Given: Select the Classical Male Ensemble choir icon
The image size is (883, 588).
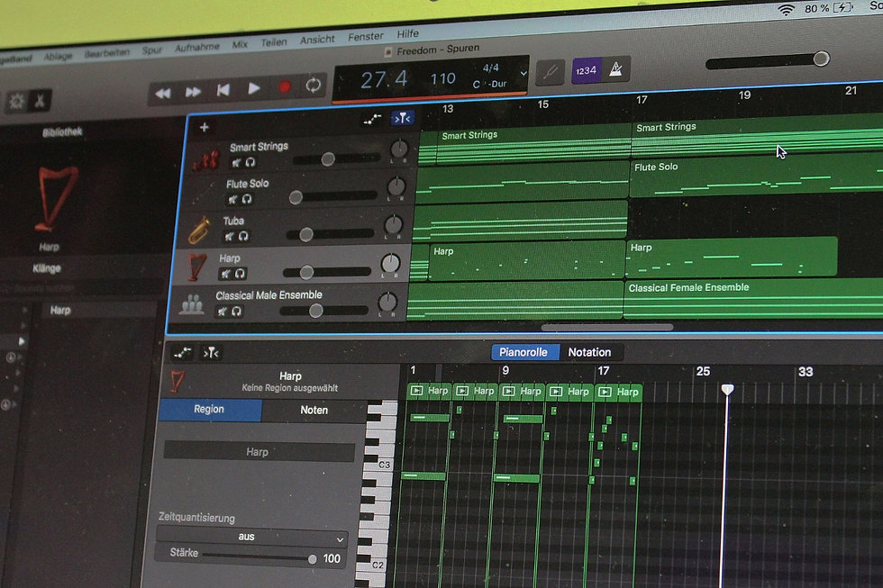Looking at the screenshot, I should pos(192,303).
